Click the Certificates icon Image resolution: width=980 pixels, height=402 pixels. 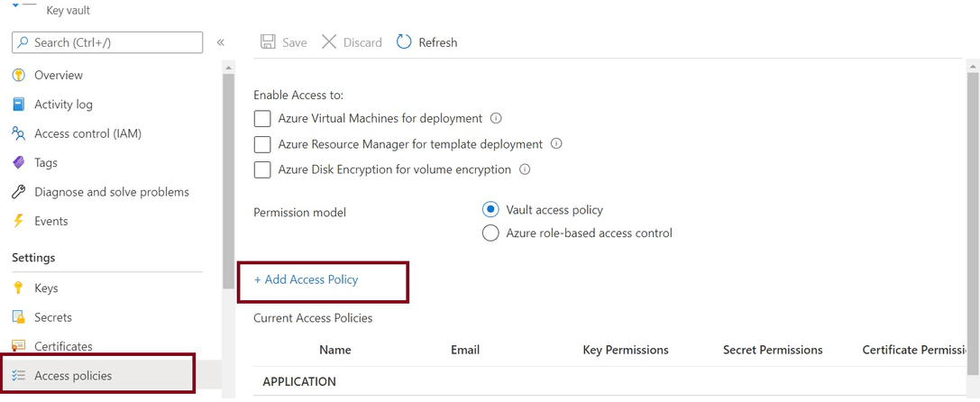(19, 346)
